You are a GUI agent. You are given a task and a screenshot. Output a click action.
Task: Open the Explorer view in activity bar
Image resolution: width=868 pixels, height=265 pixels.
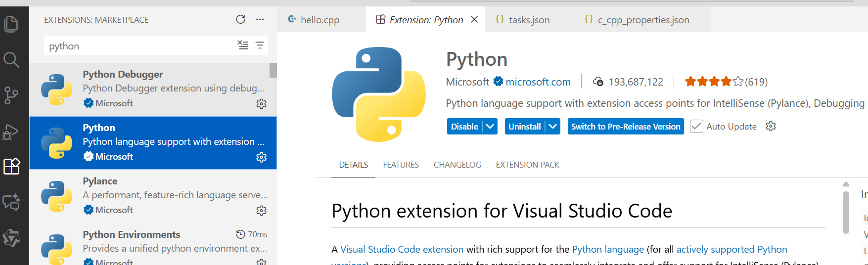click(x=11, y=23)
